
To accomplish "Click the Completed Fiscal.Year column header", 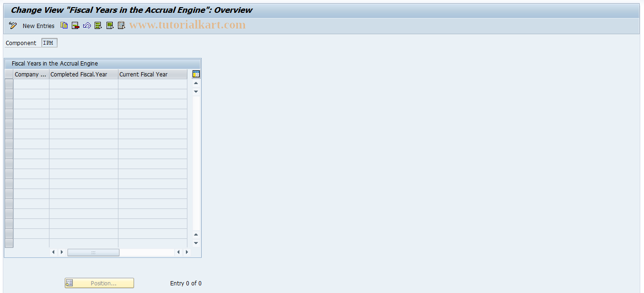I will point(84,74).
